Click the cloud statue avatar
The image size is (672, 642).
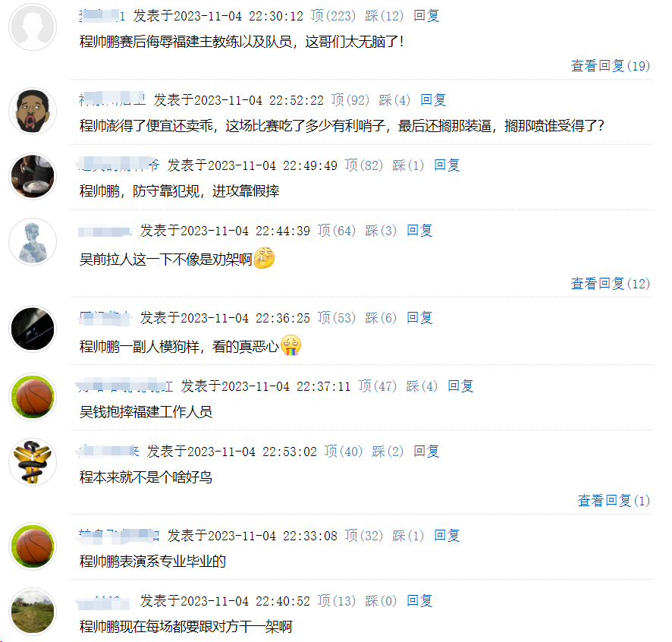[x=33, y=241]
